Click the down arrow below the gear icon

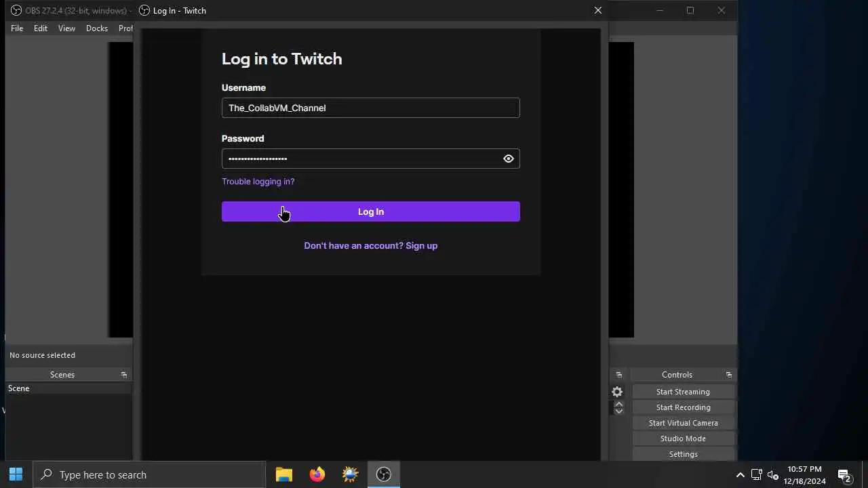[618, 411]
